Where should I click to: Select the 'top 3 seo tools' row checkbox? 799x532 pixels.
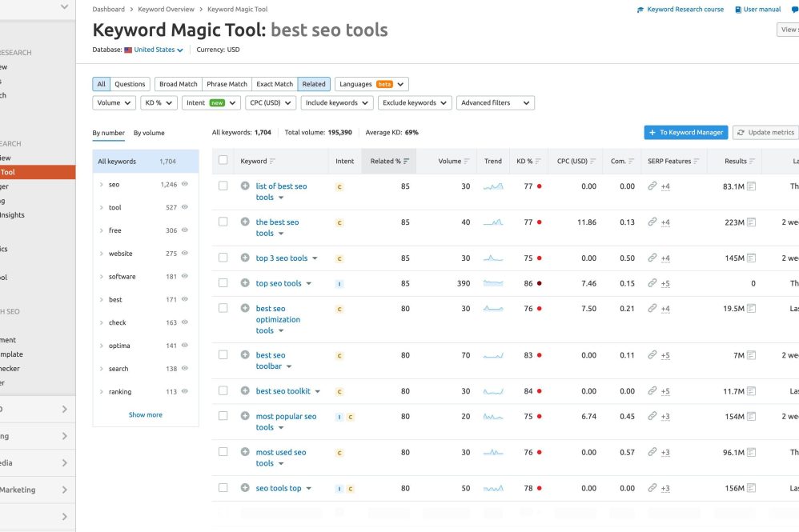click(x=223, y=258)
